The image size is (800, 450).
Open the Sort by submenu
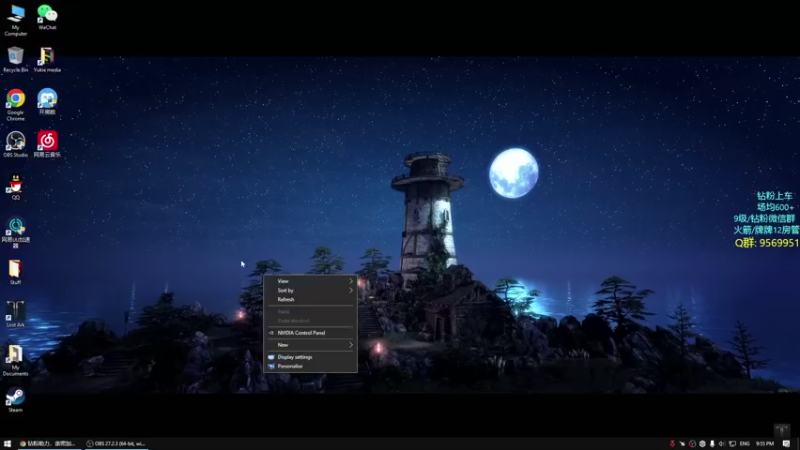tap(310, 290)
